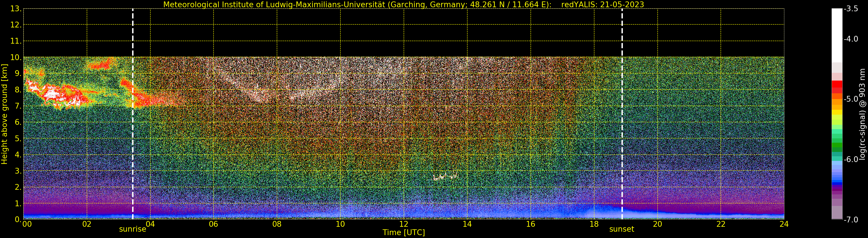Click the time axis tick label 10
Screen dimensions: 868x238
pyautogui.click(x=340, y=224)
